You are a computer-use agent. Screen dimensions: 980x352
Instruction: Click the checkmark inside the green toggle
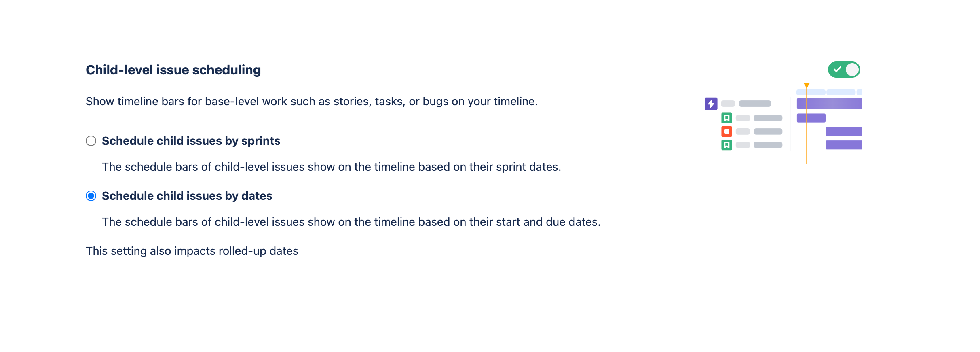pos(837,69)
